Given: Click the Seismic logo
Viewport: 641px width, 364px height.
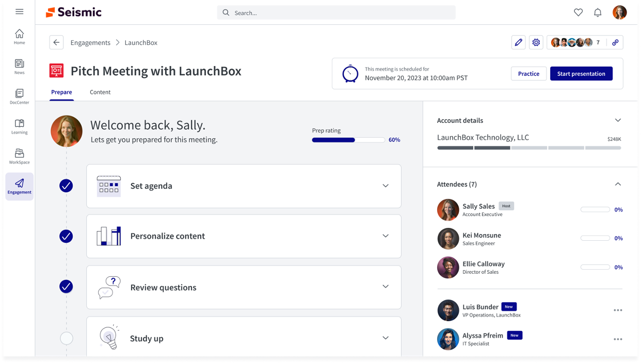Looking at the screenshot, I should 74,12.
